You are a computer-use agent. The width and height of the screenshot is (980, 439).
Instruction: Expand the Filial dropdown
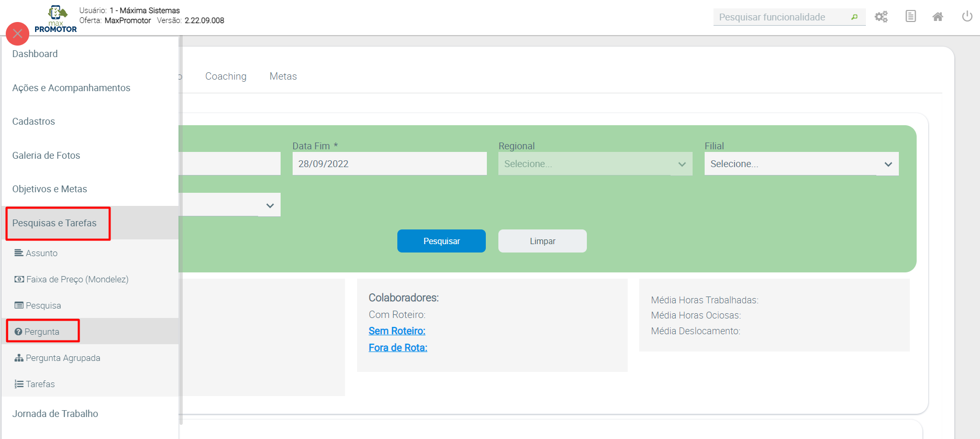click(801, 164)
